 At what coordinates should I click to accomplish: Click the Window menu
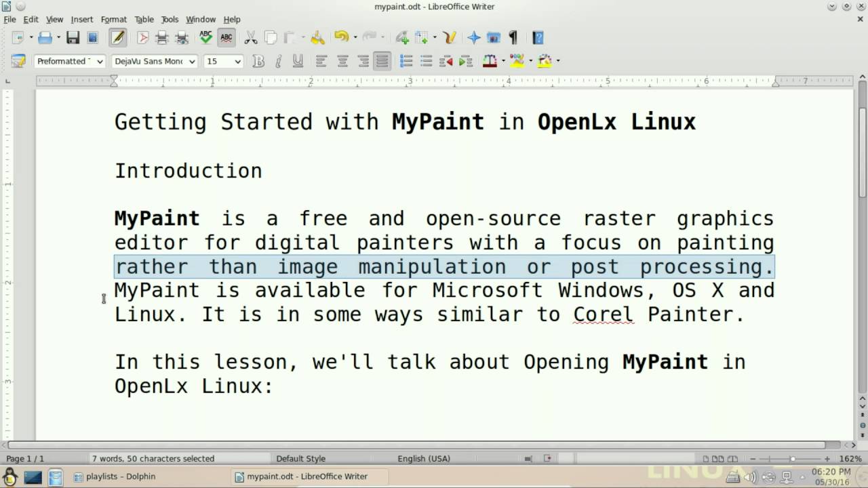(x=201, y=19)
